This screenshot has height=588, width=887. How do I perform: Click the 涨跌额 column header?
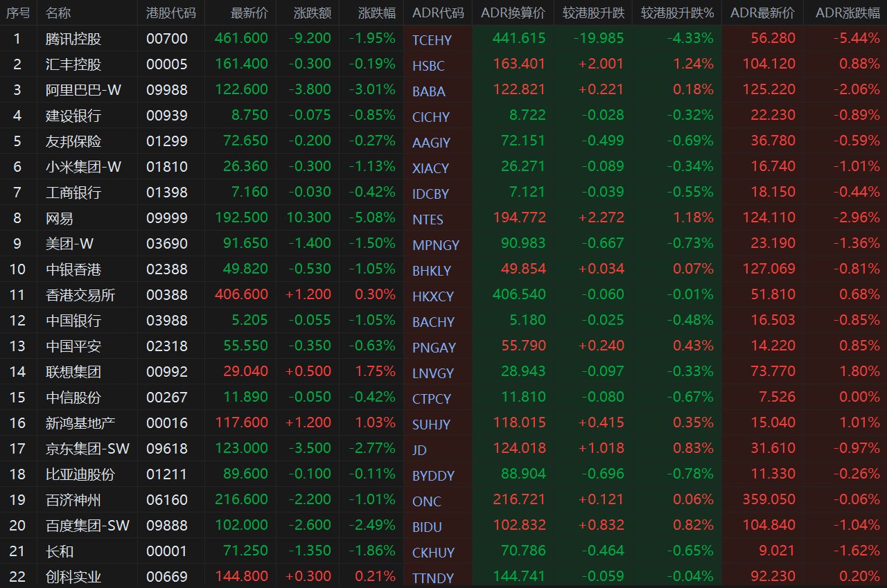coord(313,12)
